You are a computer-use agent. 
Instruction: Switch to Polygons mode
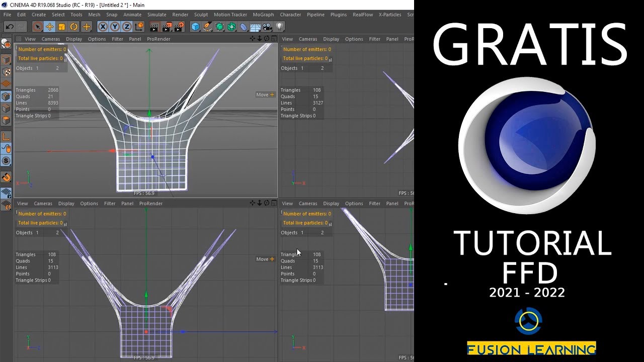pos(6,120)
